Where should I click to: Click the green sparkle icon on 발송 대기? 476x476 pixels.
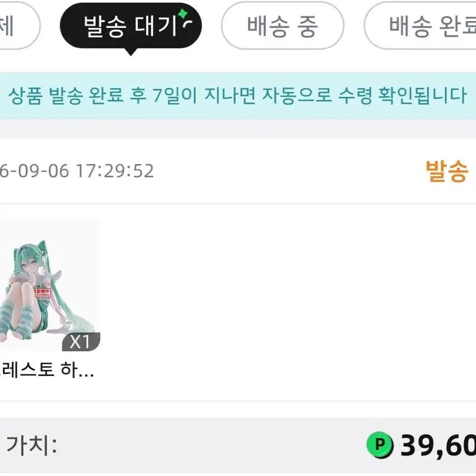point(183,14)
